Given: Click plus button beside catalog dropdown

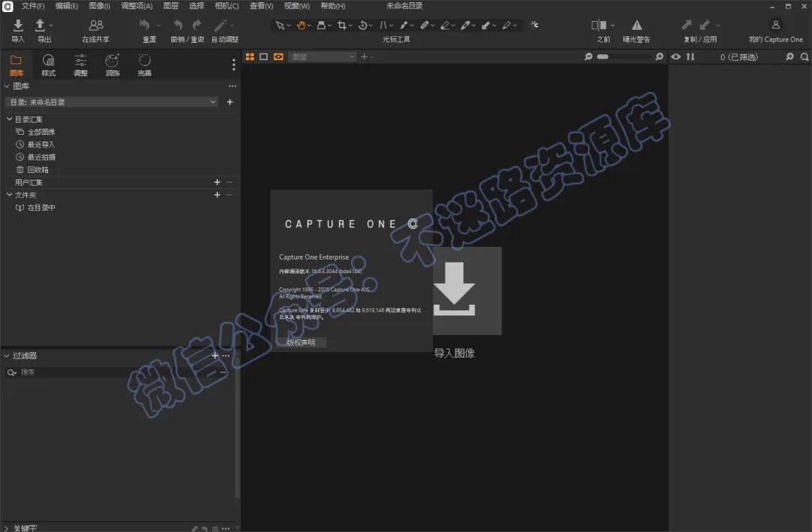Looking at the screenshot, I should click(x=229, y=102).
